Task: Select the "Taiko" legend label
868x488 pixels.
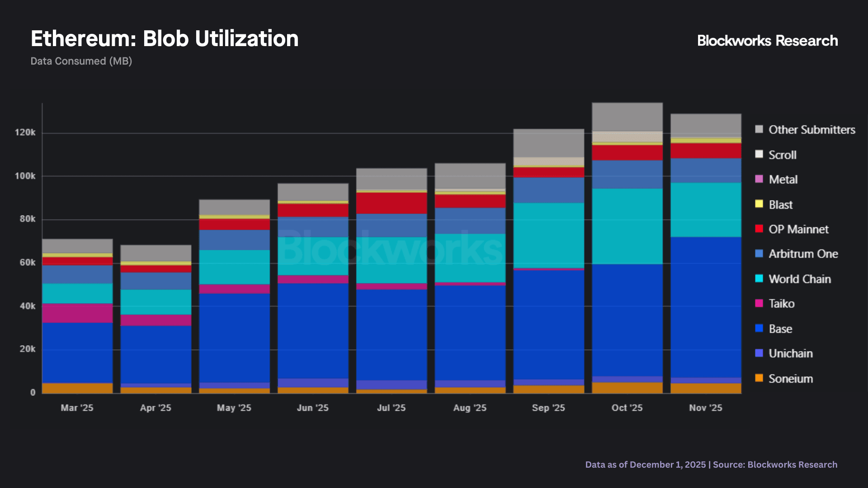Action: pos(782,304)
